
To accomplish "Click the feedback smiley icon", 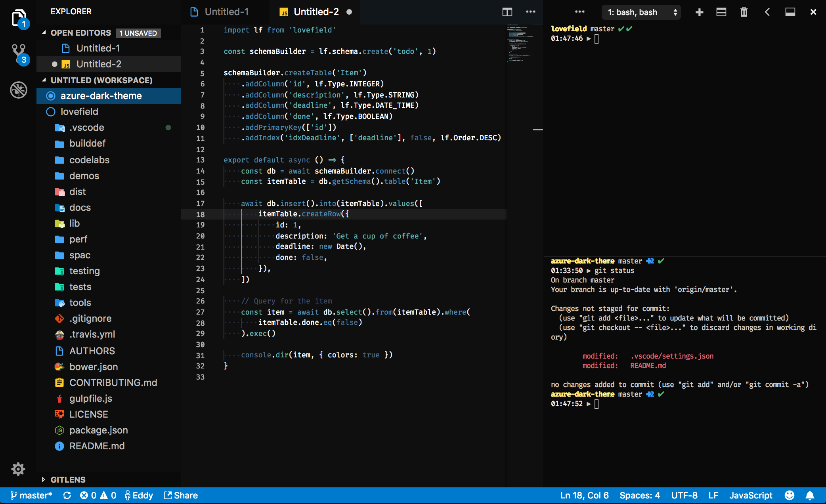I will pyautogui.click(x=790, y=495).
